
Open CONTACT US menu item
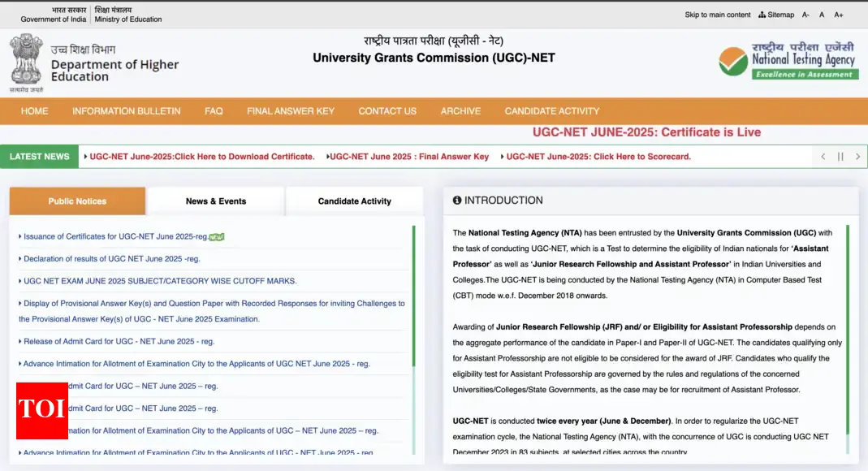point(387,111)
